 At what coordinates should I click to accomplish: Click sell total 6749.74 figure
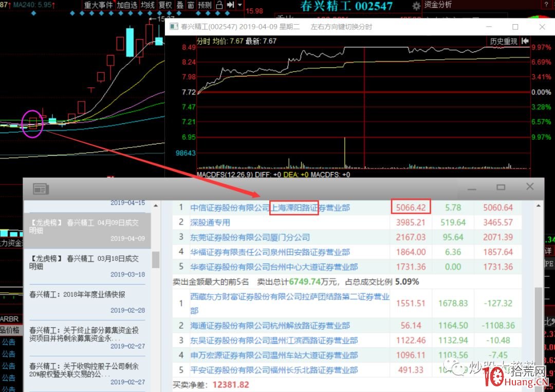[305, 282]
